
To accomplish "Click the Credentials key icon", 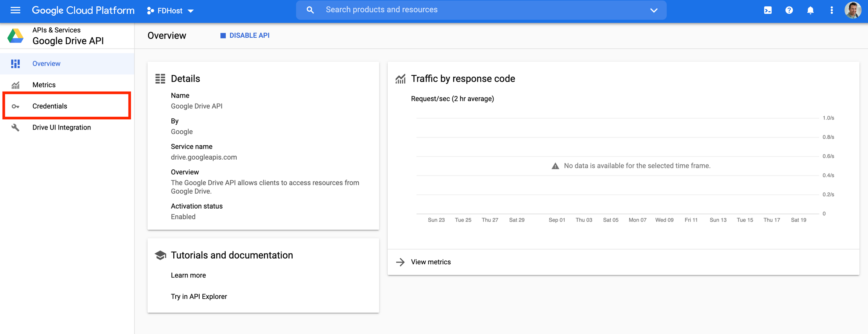I will point(15,107).
